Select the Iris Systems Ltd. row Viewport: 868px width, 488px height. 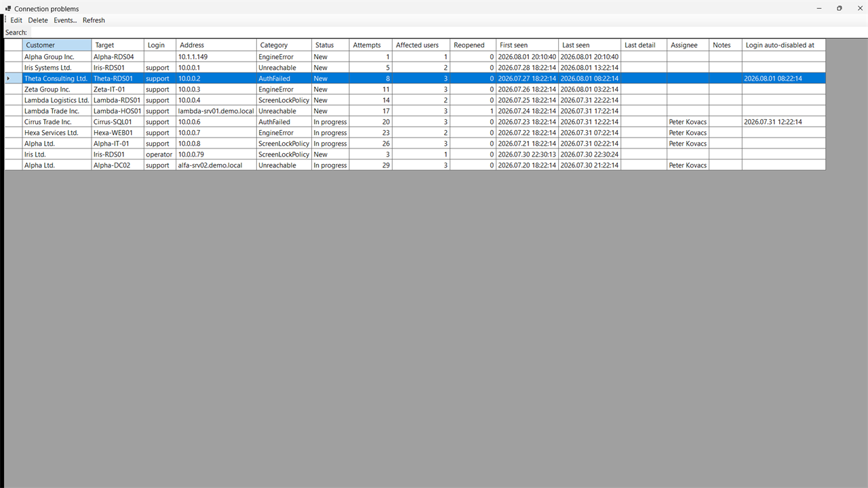pyautogui.click(x=415, y=68)
